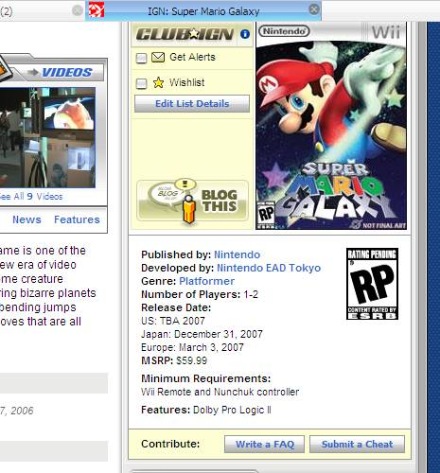Open the Platformer genre link
Screen dimensions: 440x473
(207, 281)
